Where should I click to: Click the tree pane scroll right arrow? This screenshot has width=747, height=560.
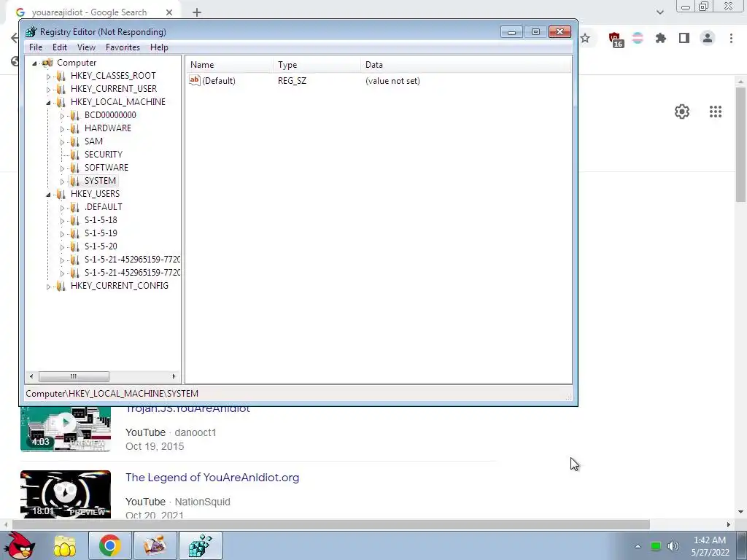(174, 377)
